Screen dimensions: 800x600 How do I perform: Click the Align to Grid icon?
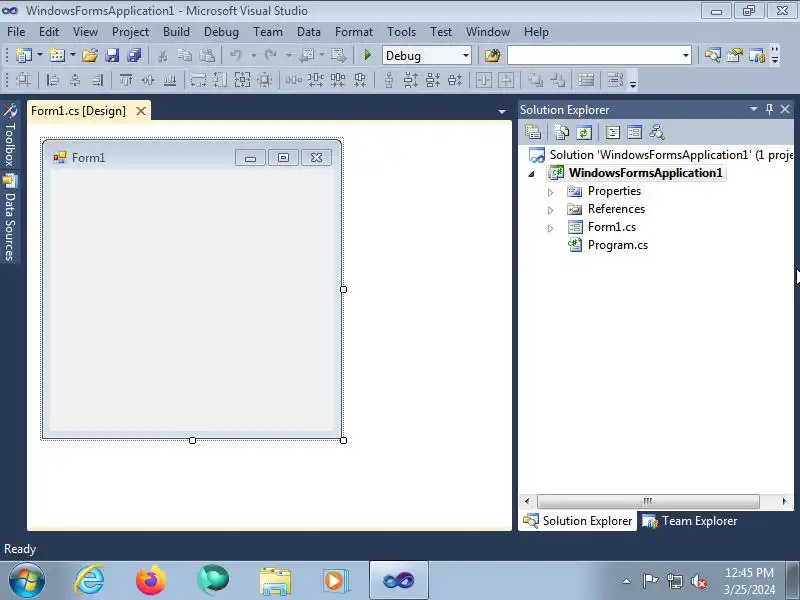[23, 80]
